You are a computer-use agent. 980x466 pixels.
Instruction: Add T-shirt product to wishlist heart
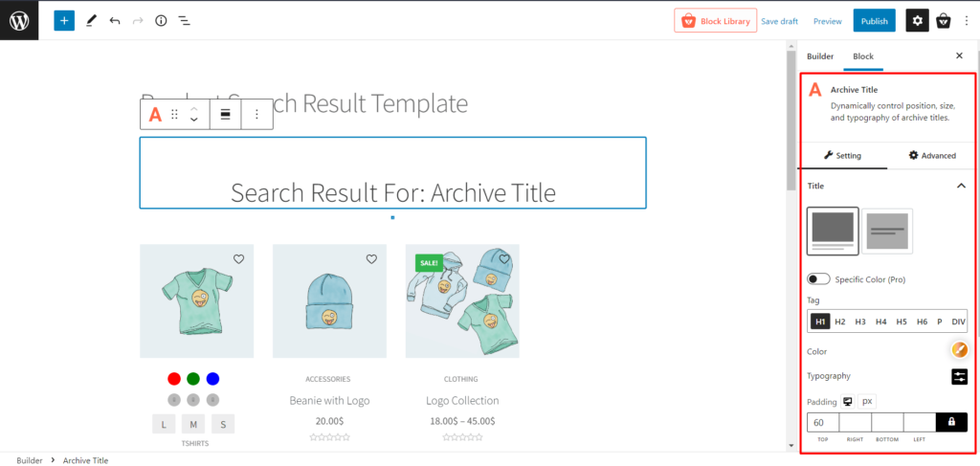tap(238, 259)
